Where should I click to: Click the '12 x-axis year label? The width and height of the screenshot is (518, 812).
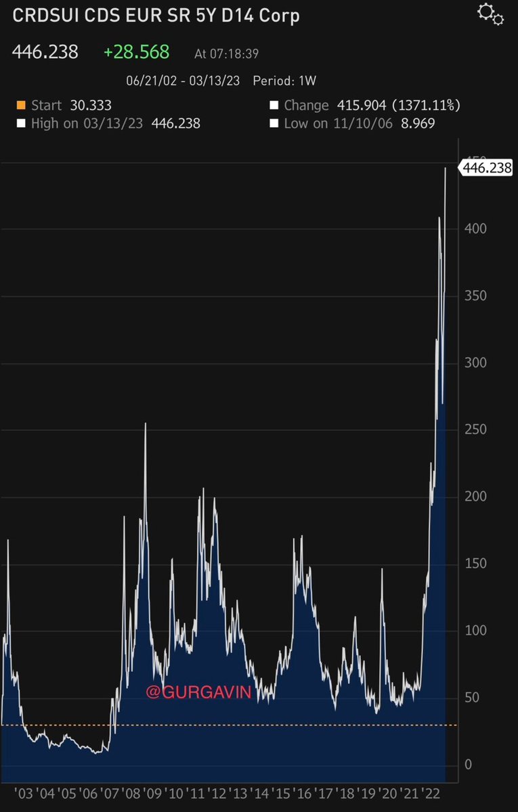[218, 794]
